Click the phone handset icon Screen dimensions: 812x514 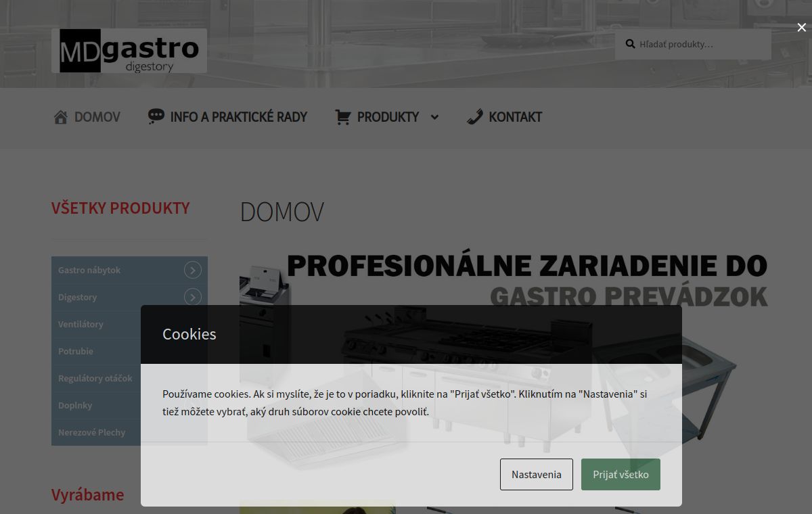click(474, 117)
